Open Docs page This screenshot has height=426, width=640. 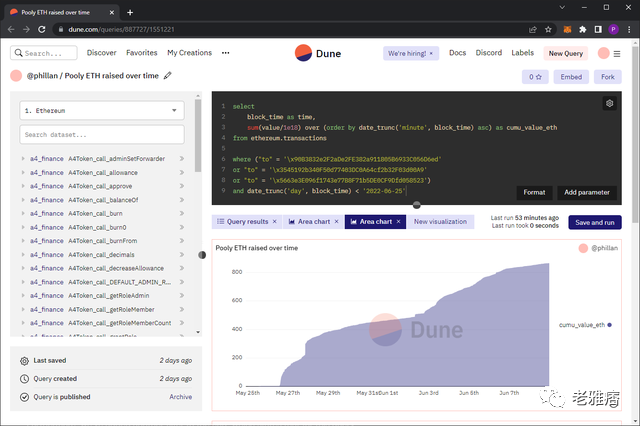[x=458, y=53]
